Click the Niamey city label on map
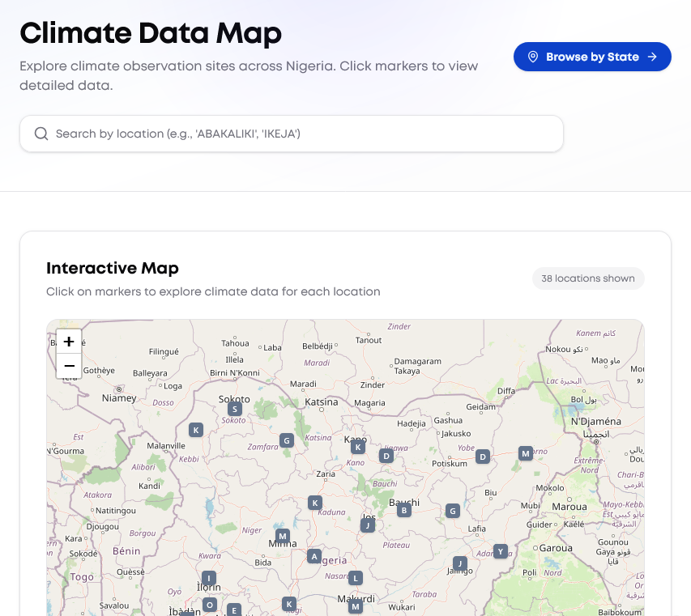This screenshot has height=616, width=691. point(119,398)
